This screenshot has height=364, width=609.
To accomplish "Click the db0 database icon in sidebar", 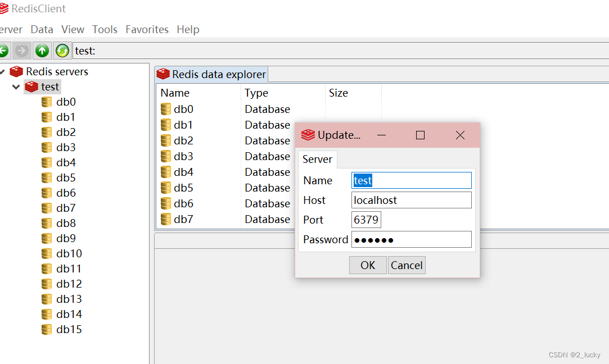I will [46, 102].
